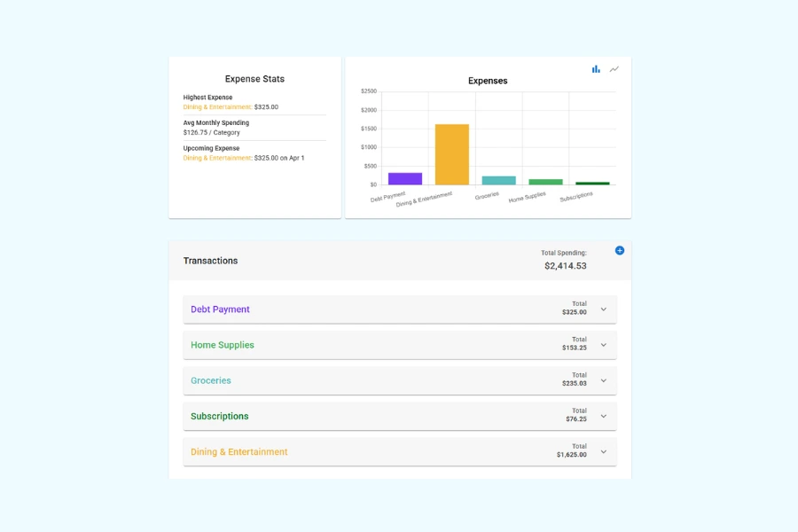Click the blue add transaction plus icon
The width and height of the screenshot is (798, 532).
tap(620, 251)
